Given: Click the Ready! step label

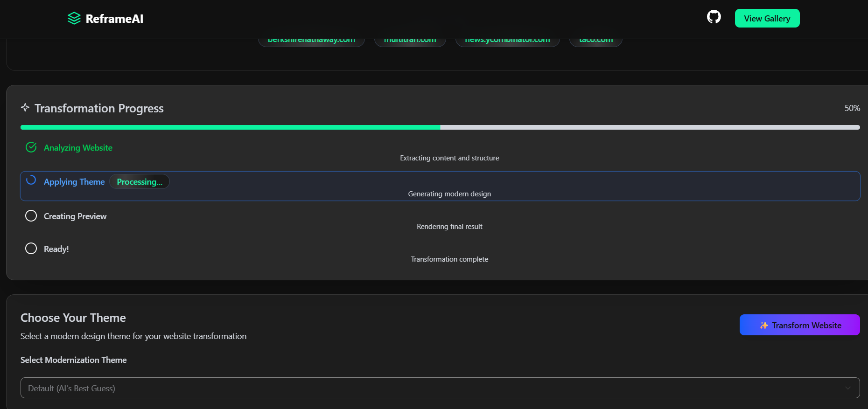Looking at the screenshot, I should pyautogui.click(x=56, y=249).
